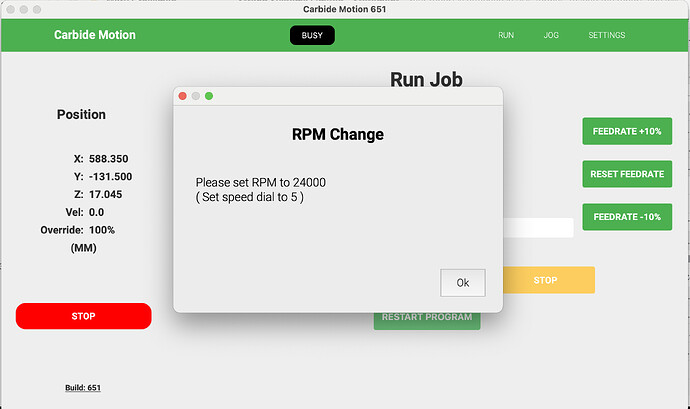Click '( Set speed dial to 5 )' text
The height and width of the screenshot is (409, 690).
pyautogui.click(x=250, y=197)
